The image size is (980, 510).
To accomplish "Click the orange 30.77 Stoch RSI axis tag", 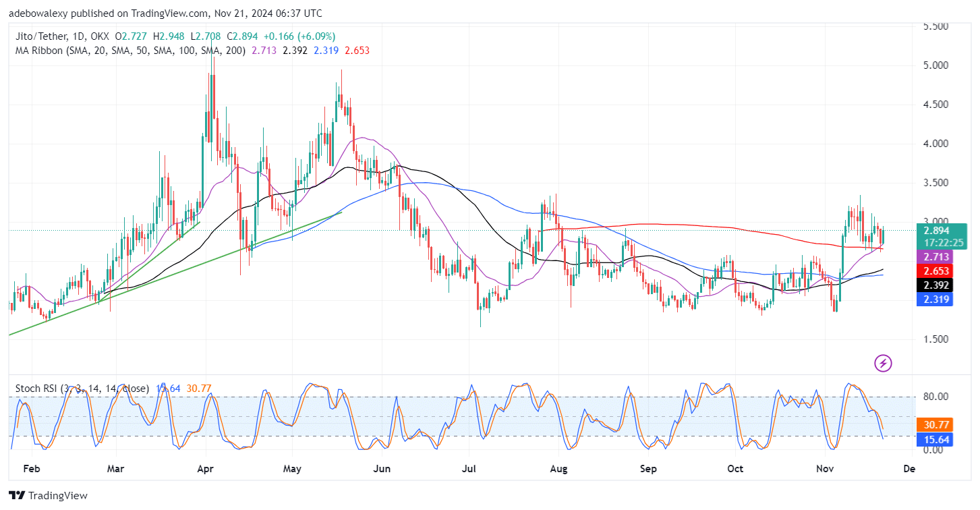I will click(x=936, y=425).
